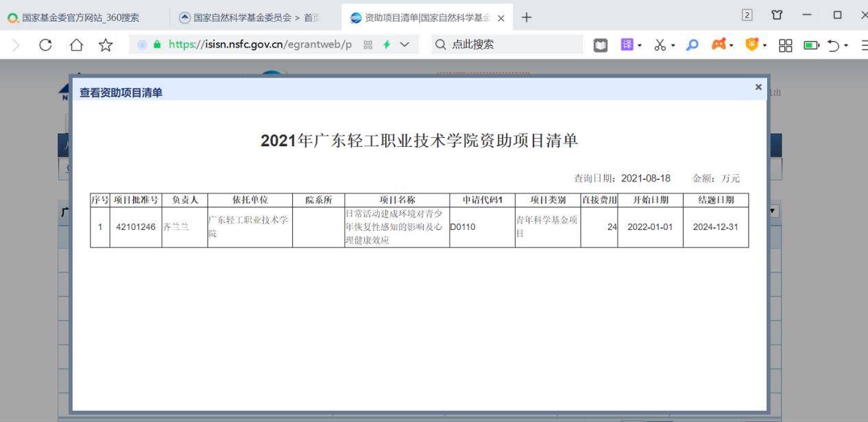Open the scissors screenshot tool
This screenshot has width=868, height=422.
(x=660, y=45)
